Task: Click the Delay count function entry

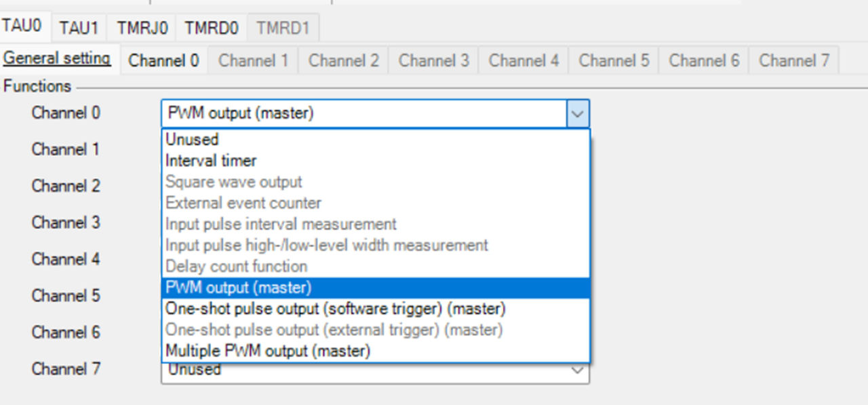Action: pos(237,267)
